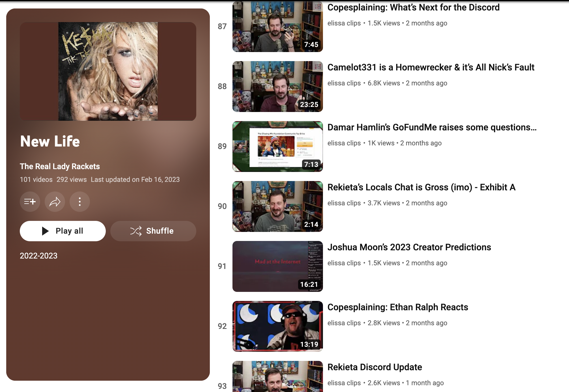Screen dimensions: 569x392
Task: Open elissa clips channel on video 87
Action: tap(344, 23)
